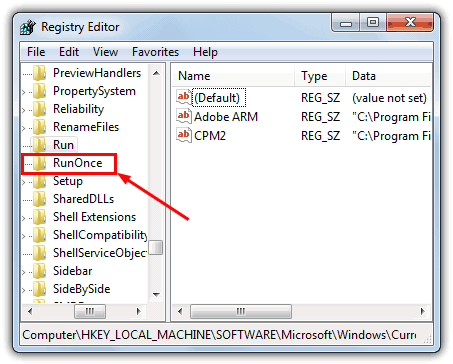Click the tree pane scroll down arrow

point(156,294)
